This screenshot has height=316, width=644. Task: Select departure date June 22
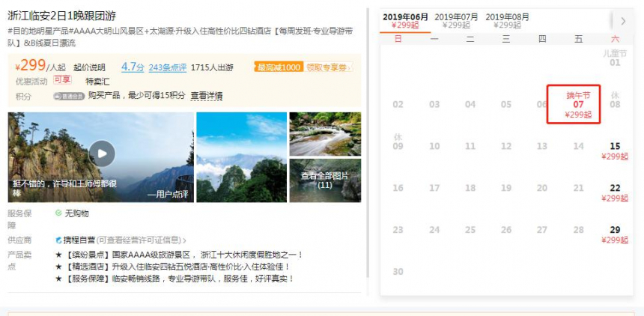[615, 192]
